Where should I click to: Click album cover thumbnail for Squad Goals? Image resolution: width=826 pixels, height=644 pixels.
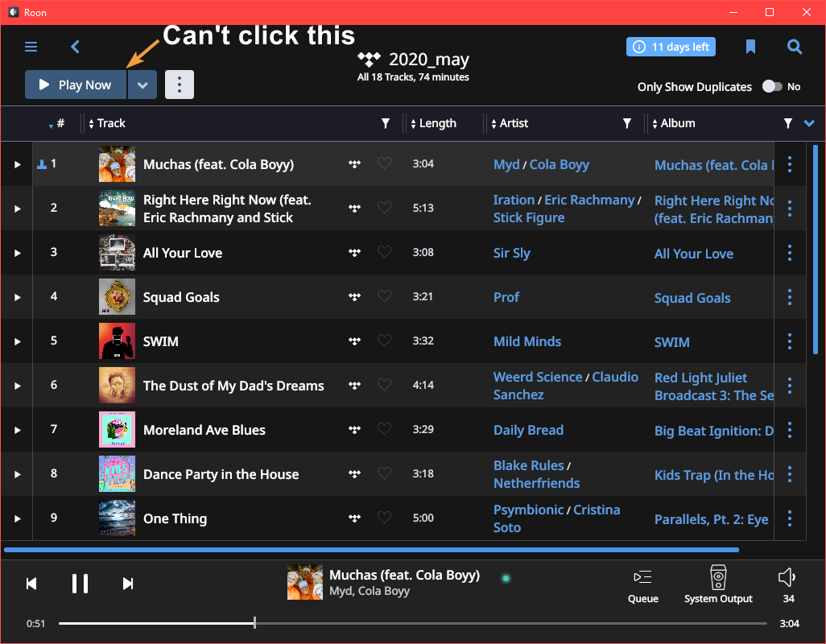pyautogui.click(x=117, y=296)
